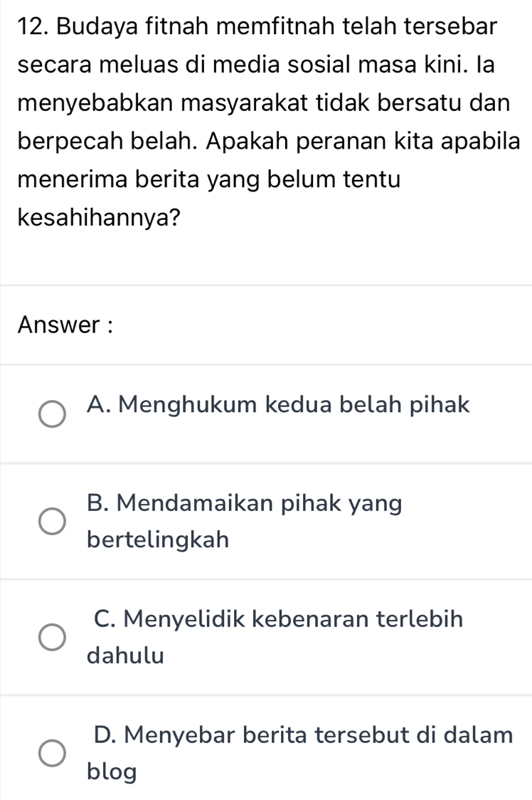Mark option C Menyelidik kebenaran radio button

point(53,637)
